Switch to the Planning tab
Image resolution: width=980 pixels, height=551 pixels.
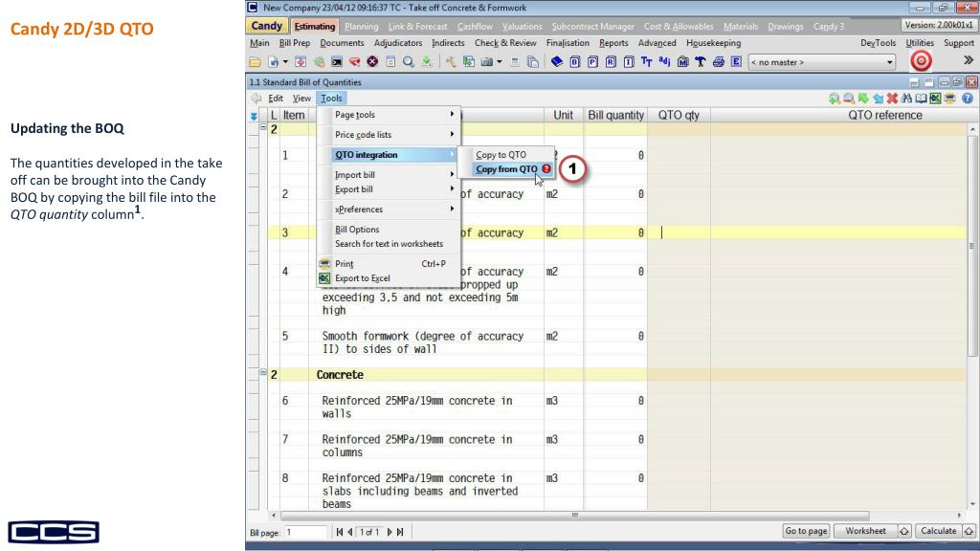[x=361, y=27]
